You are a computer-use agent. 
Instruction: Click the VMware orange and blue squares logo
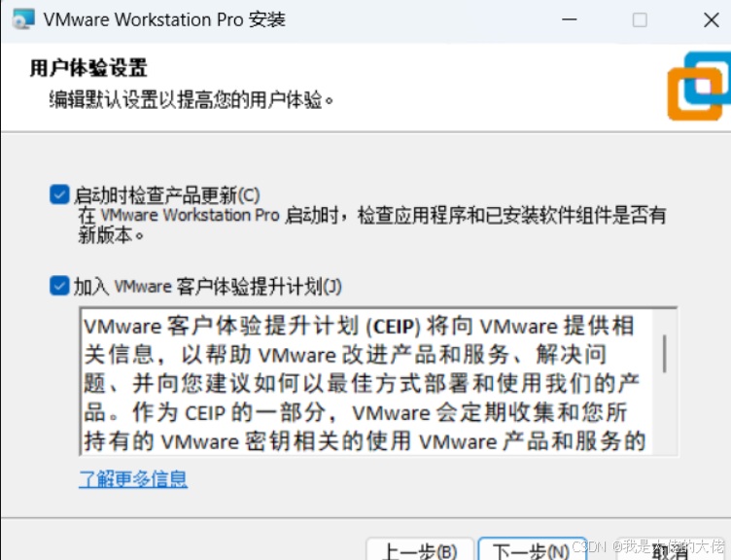pos(699,87)
